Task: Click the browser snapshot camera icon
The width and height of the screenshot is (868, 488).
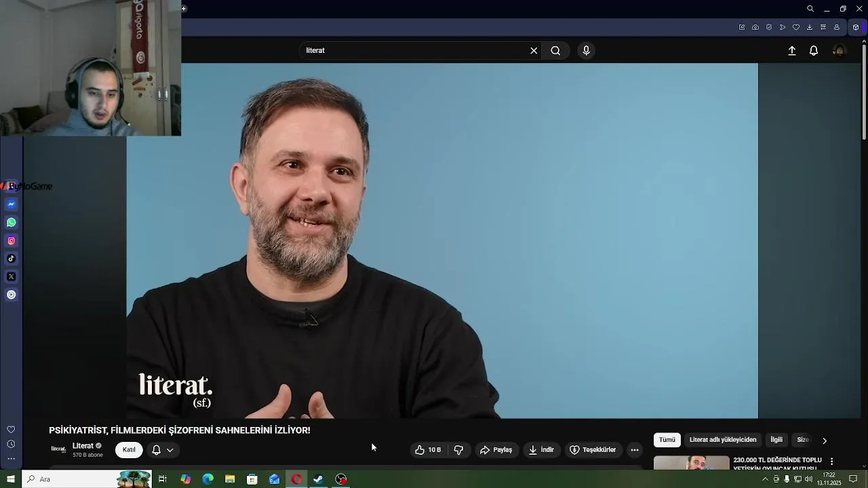Action: click(755, 27)
